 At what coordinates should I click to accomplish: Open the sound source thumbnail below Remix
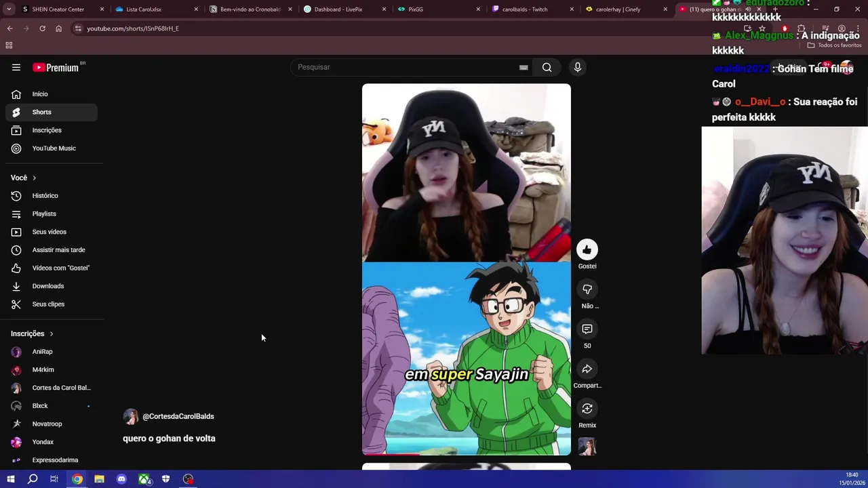587,446
